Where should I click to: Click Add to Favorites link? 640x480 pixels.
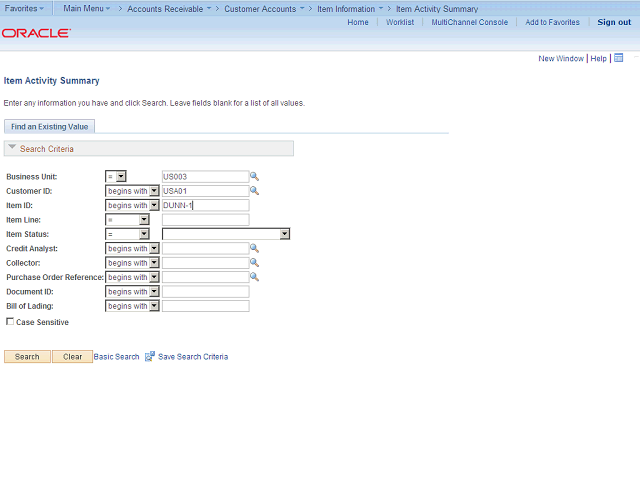[x=552, y=22]
